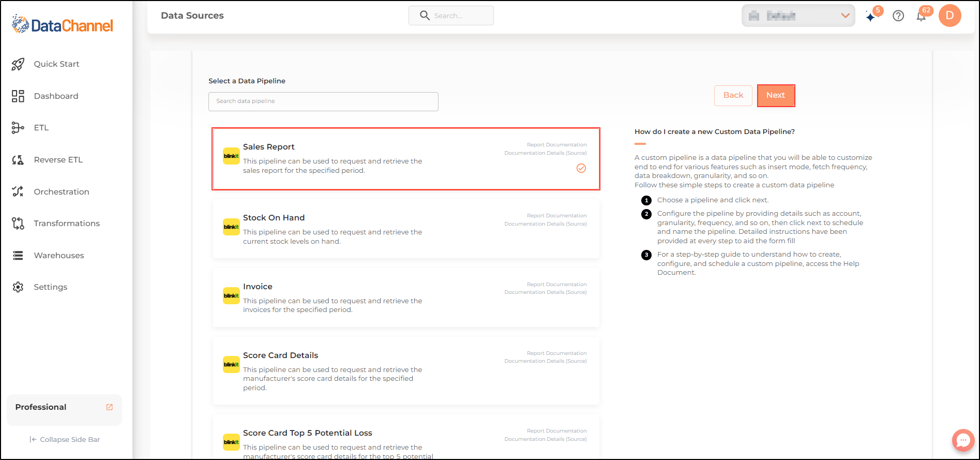Open the user avatar D menu
This screenshot has width=980, height=460.
point(950,16)
